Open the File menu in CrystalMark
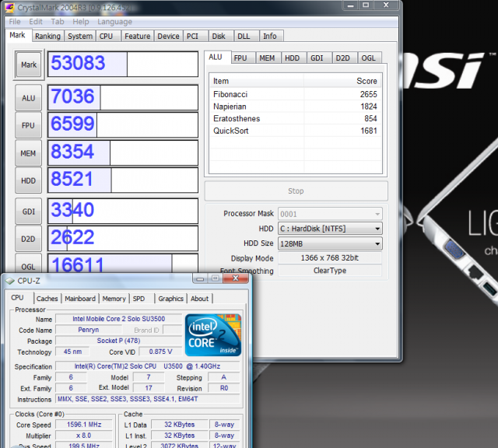This screenshot has height=448, width=498. click(15, 22)
